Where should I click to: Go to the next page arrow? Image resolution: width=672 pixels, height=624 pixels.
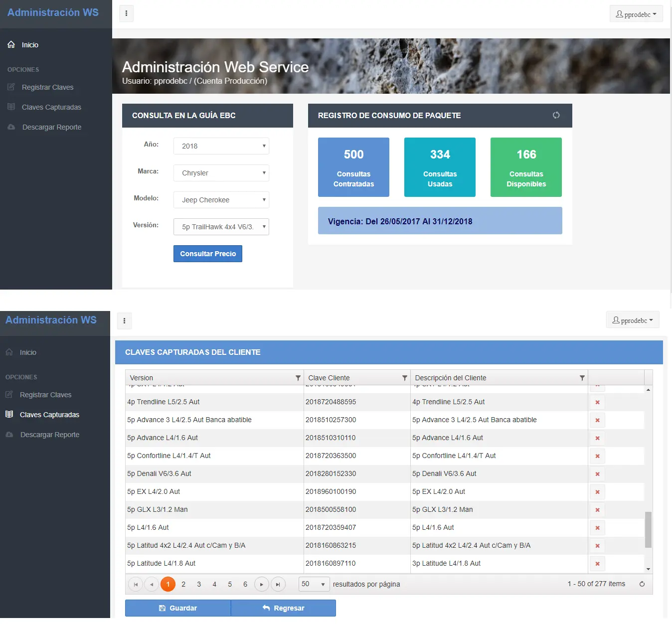click(x=262, y=584)
